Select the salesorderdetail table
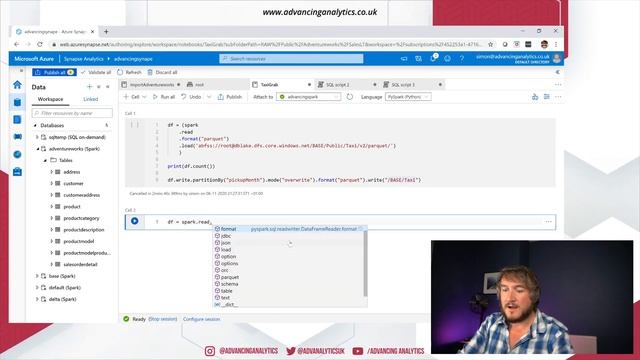640x360 pixels. coord(80,264)
